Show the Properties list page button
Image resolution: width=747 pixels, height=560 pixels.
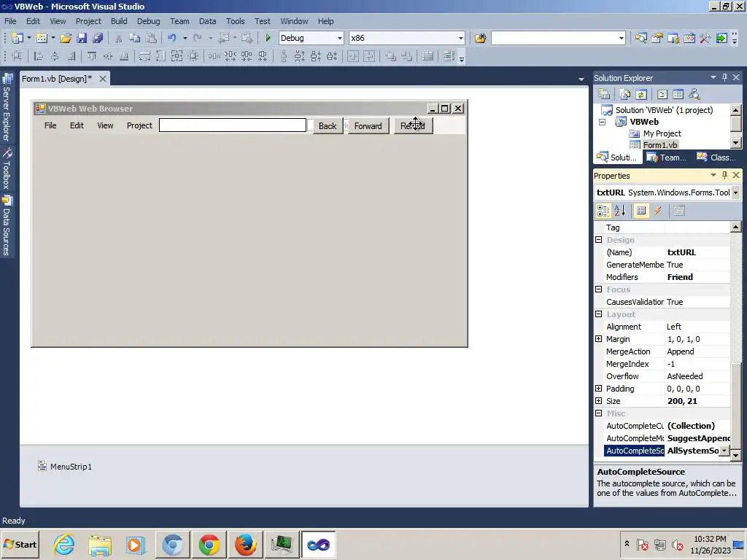[641, 211]
